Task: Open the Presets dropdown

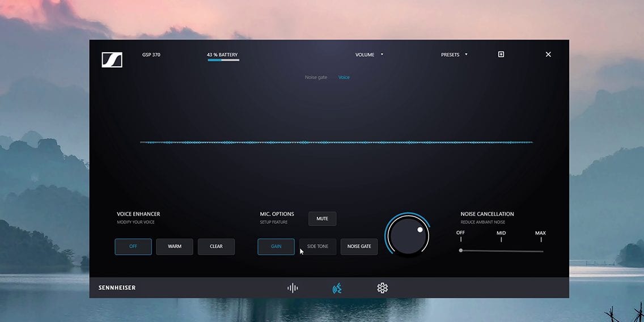Action: click(x=454, y=55)
